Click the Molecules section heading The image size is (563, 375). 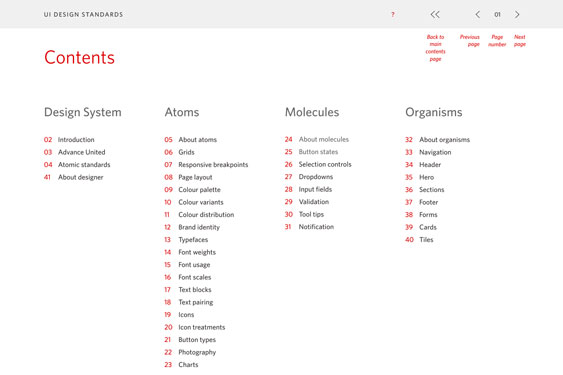[312, 112]
